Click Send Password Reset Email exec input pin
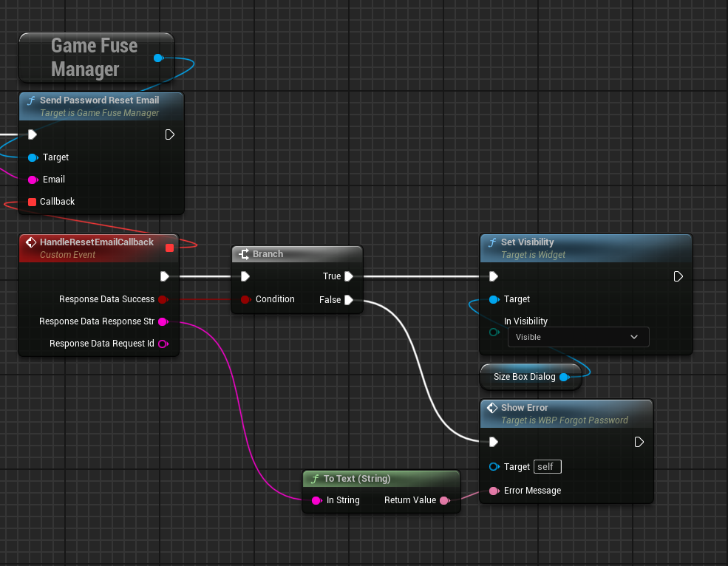 pos(32,134)
